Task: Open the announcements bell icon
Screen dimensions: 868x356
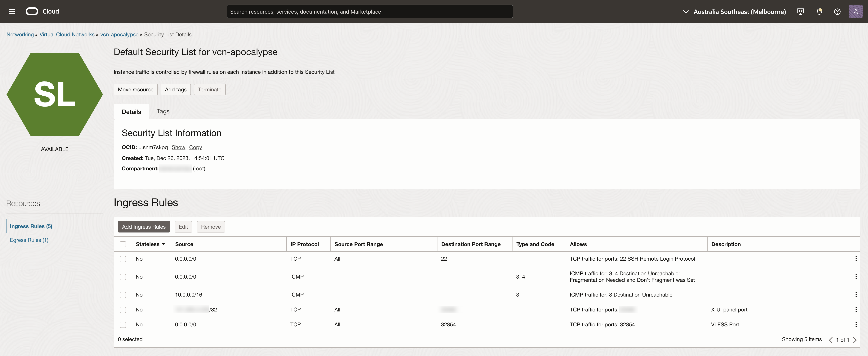Action: tap(819, 11)
